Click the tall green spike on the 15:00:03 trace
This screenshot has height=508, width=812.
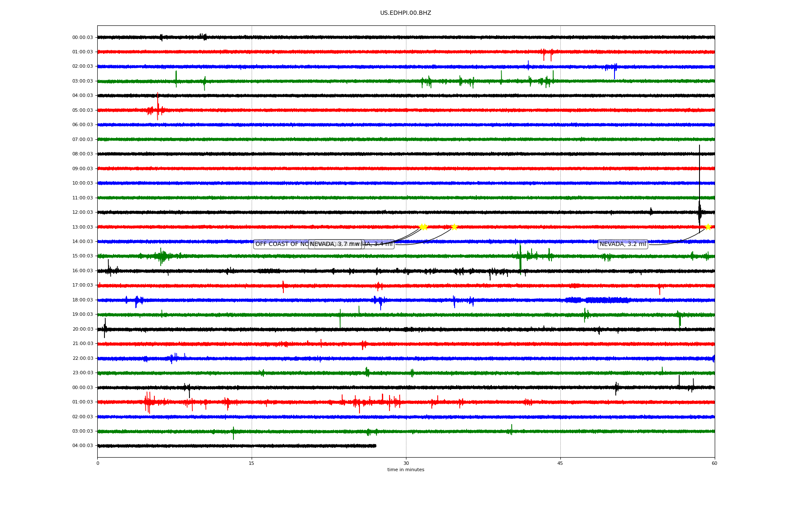[520, 258]
